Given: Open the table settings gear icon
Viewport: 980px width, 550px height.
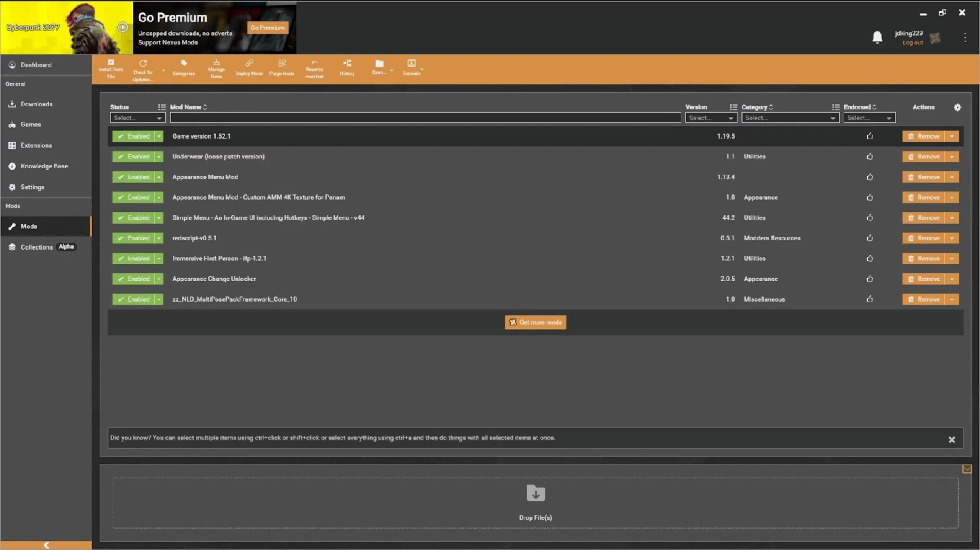Looking at the screenshot, I should pos(957,108).
